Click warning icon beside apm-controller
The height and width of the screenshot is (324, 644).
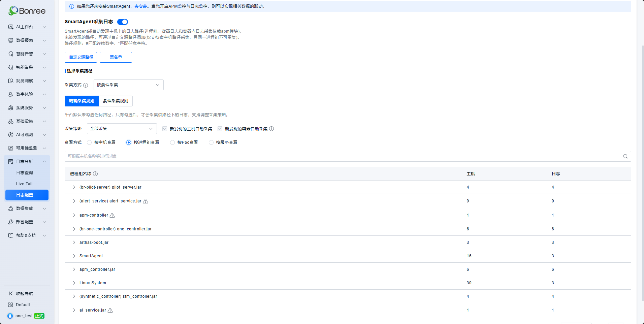(112, 215)
